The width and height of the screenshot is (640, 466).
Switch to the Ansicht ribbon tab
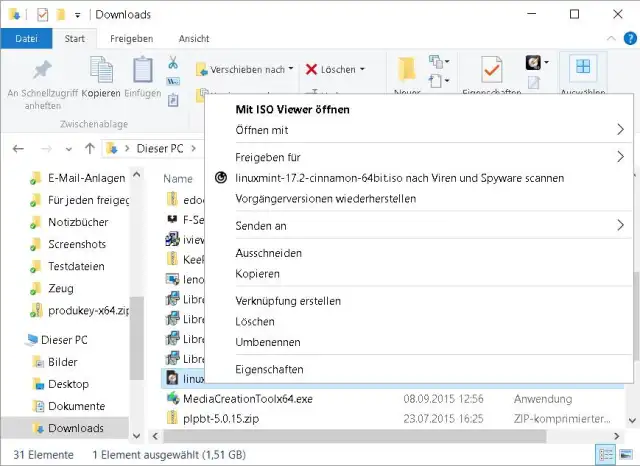[193, 39]
